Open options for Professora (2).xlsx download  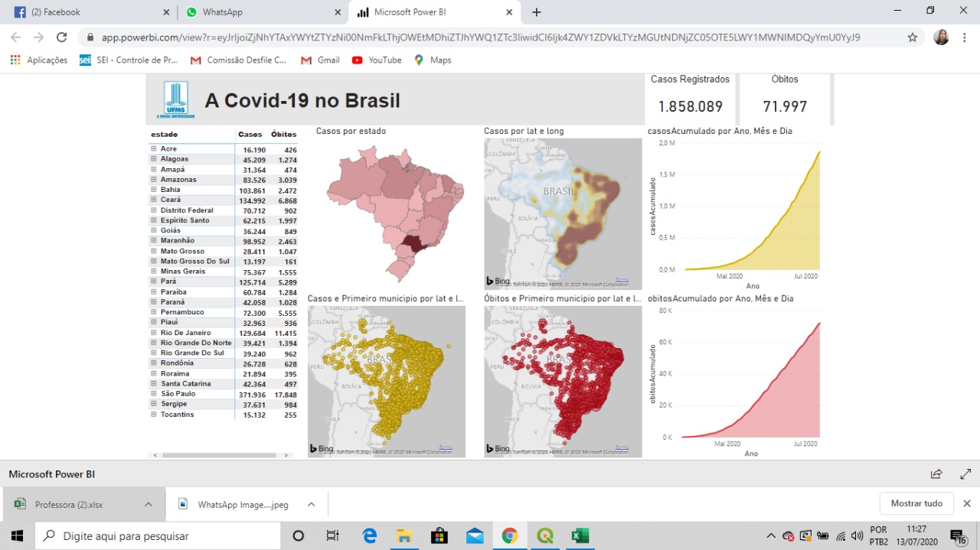(x=149, y=504)
